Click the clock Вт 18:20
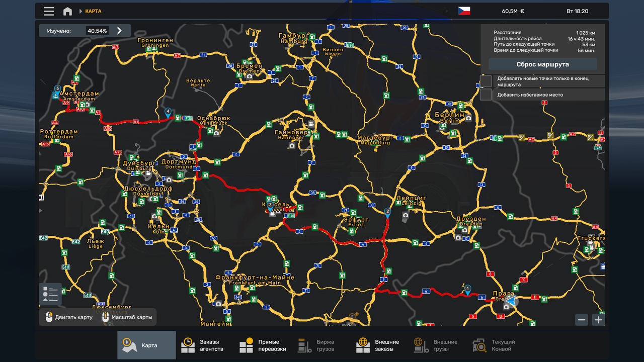Viewport: 644px width, 362px height. (x=577, y=11)
